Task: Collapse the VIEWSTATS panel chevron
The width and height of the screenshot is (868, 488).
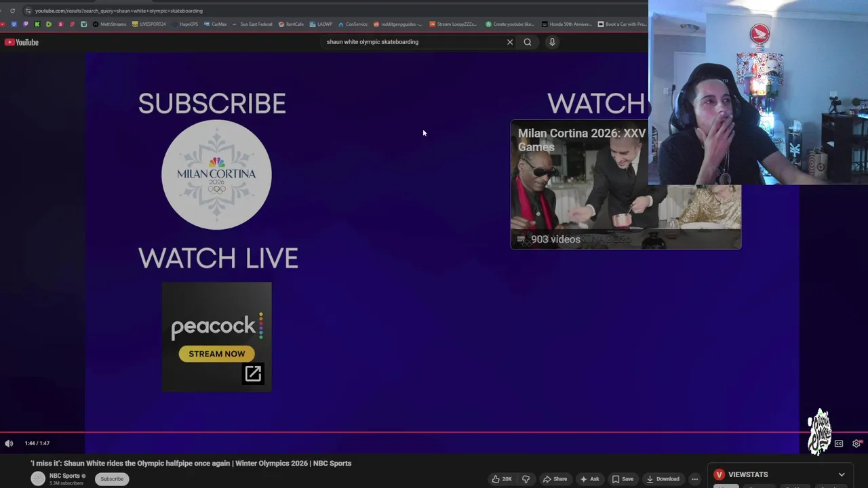Action: (842, 474)
